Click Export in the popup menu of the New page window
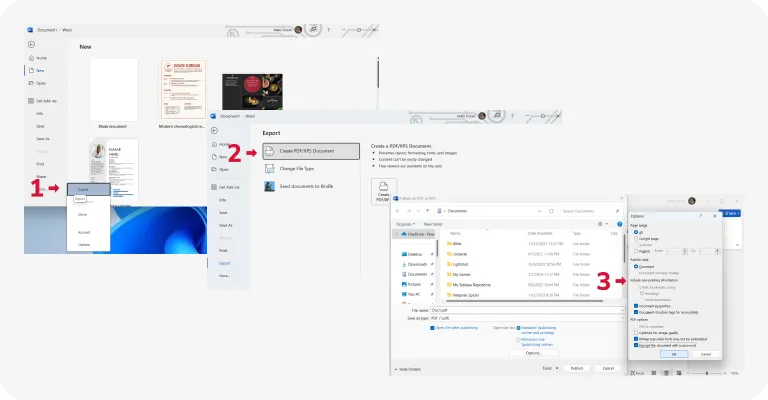The image size is (768, 400). click(89, 189)
